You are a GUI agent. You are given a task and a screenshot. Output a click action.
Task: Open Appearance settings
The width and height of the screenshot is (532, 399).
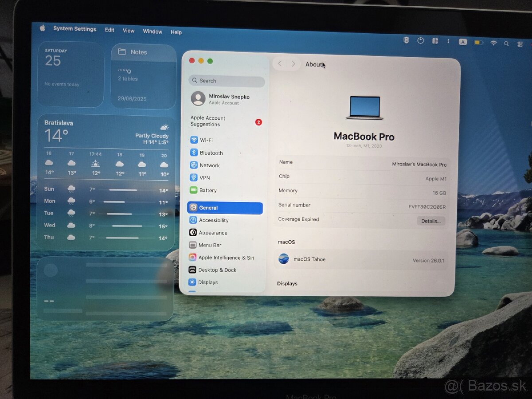pyautogui.click(x=213, y=233)
